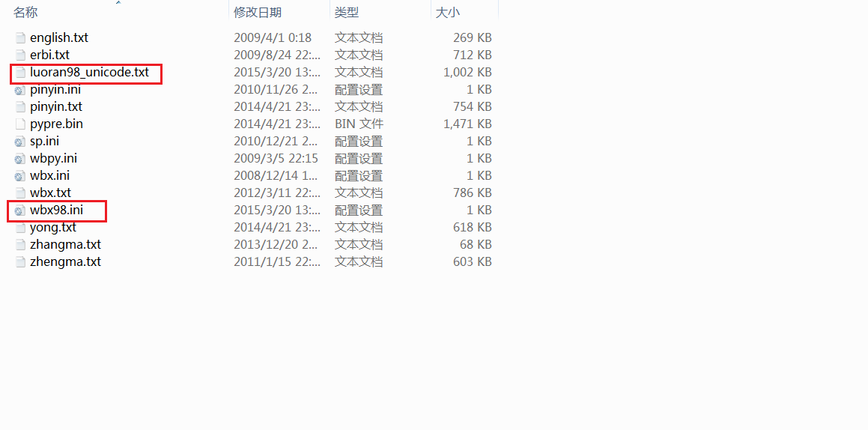Click the erbi.txt document icon
This screenshot has height=430, width=868.
tap(20, 55)
